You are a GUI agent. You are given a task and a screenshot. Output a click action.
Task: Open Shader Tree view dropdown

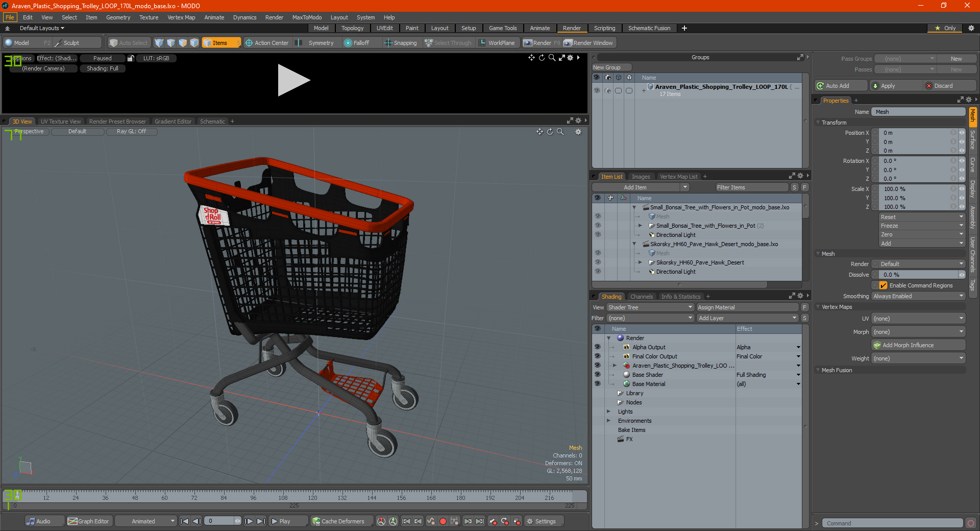650,307
